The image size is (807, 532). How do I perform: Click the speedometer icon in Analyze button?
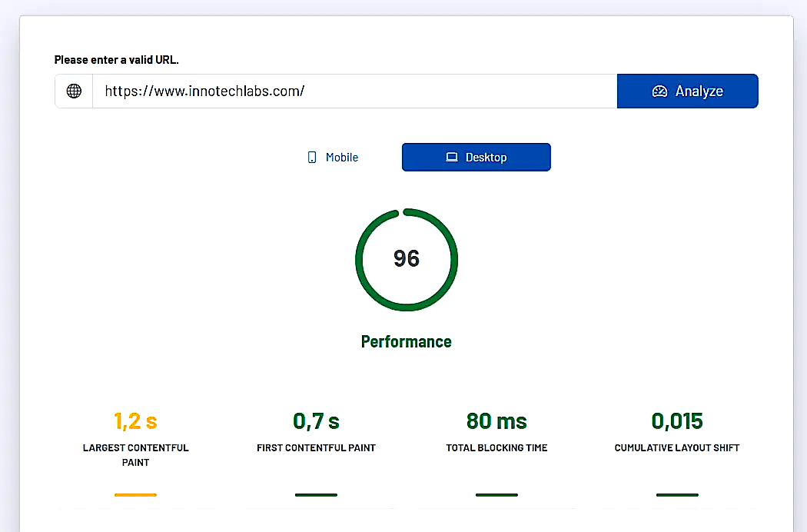(x=659, y=91)
